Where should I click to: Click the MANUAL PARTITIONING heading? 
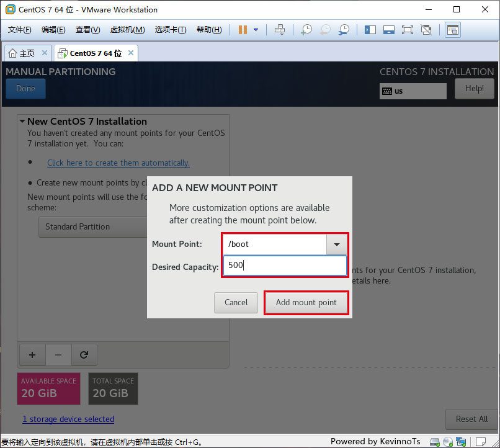(x=61, y=72)
